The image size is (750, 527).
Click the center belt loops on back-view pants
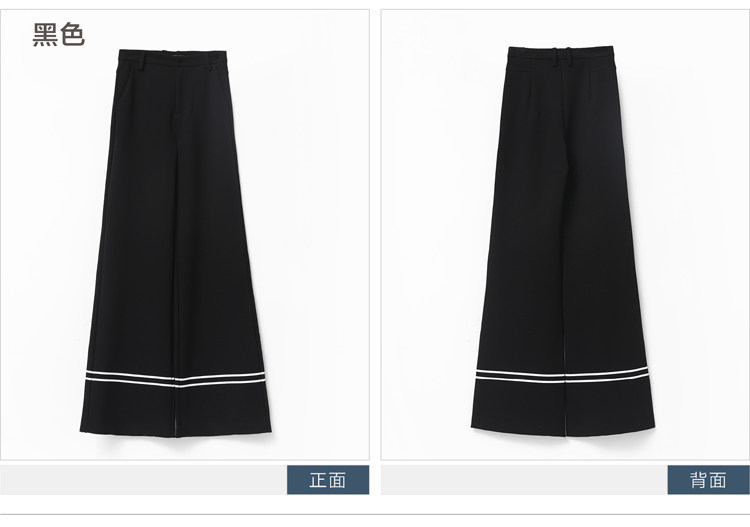[562, 57]
